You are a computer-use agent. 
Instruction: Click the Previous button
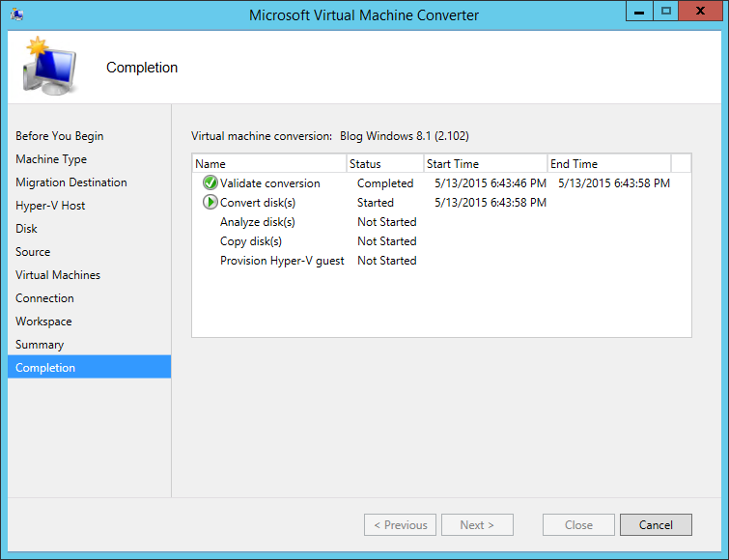(401, 524)
